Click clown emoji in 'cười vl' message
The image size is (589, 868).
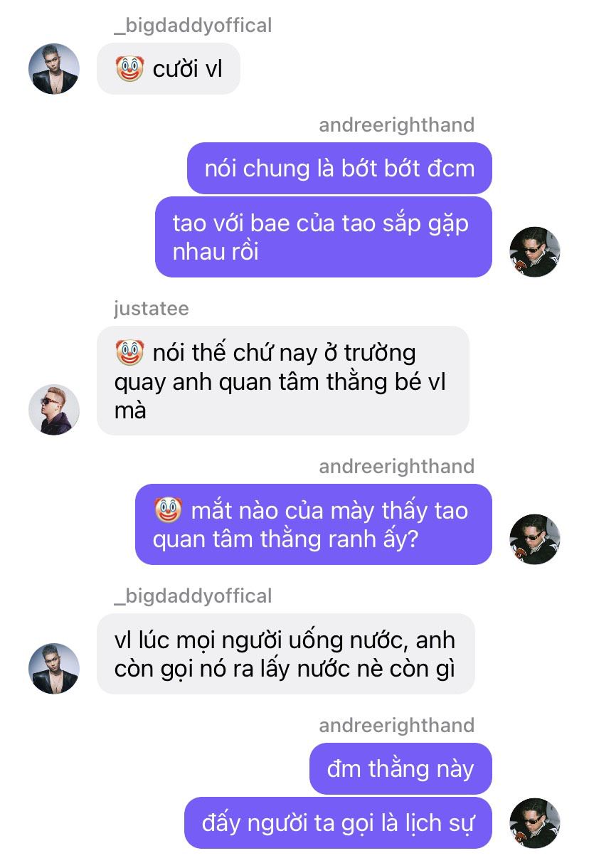pos(129,69)
